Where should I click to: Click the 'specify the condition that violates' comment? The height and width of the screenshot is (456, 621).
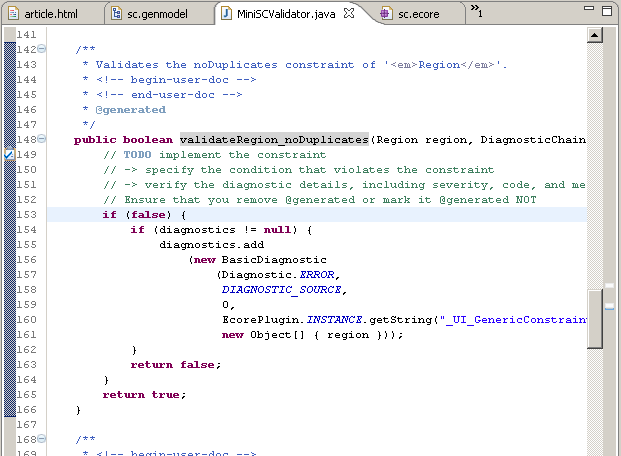pos(299,170)
